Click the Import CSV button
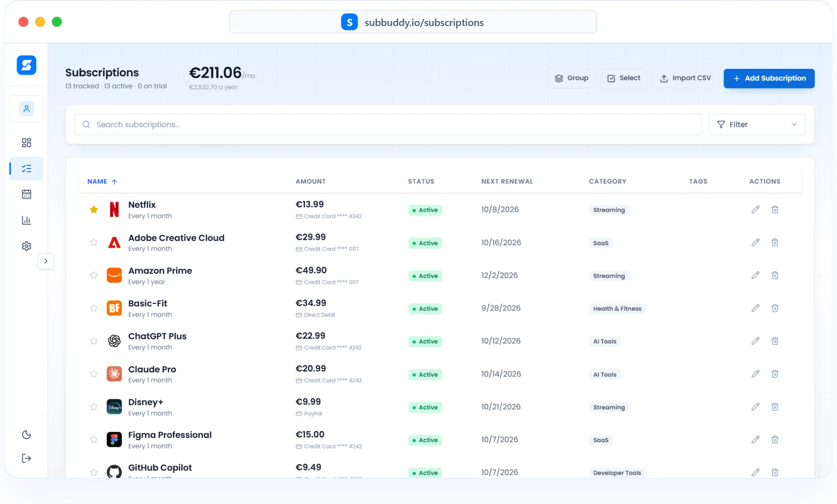837x504 pixels. (x=685, y=78)
